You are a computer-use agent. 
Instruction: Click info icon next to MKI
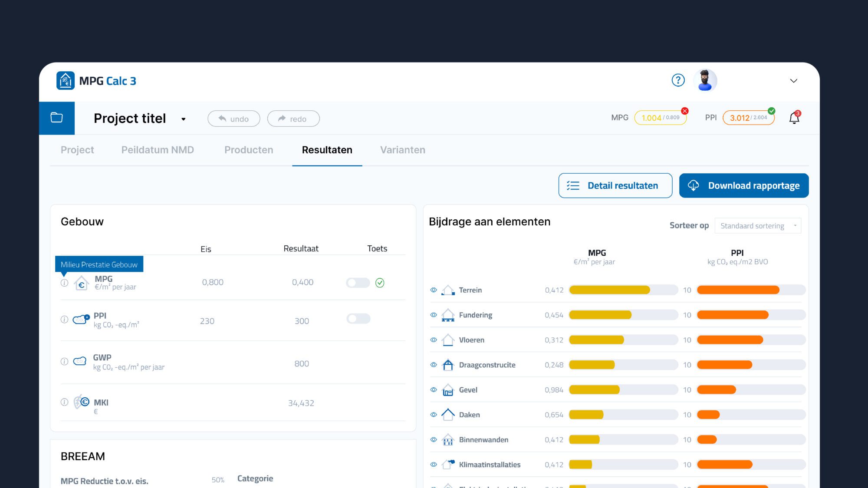point(64,402)
